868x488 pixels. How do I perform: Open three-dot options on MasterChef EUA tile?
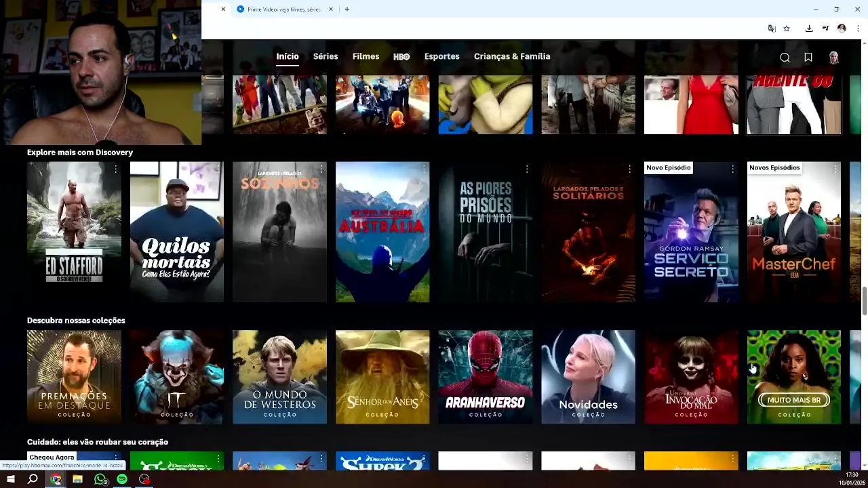click(x=835, y=169)
